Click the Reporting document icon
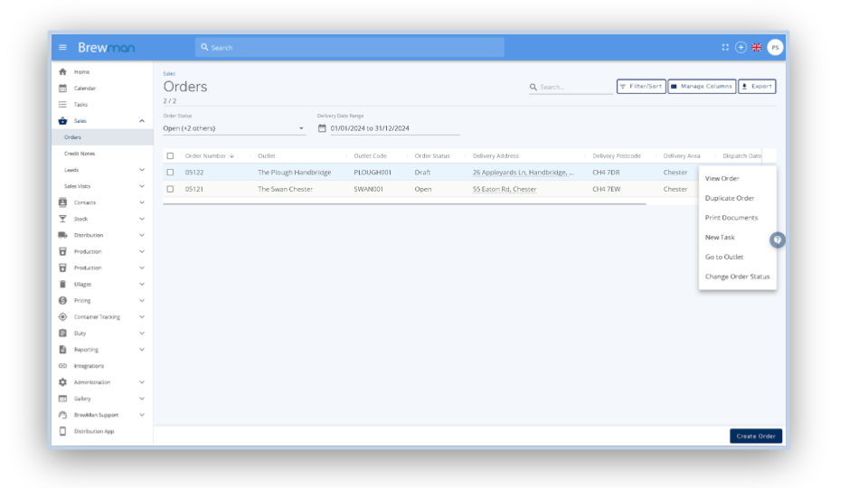868x488 pixels. (62, 349)
